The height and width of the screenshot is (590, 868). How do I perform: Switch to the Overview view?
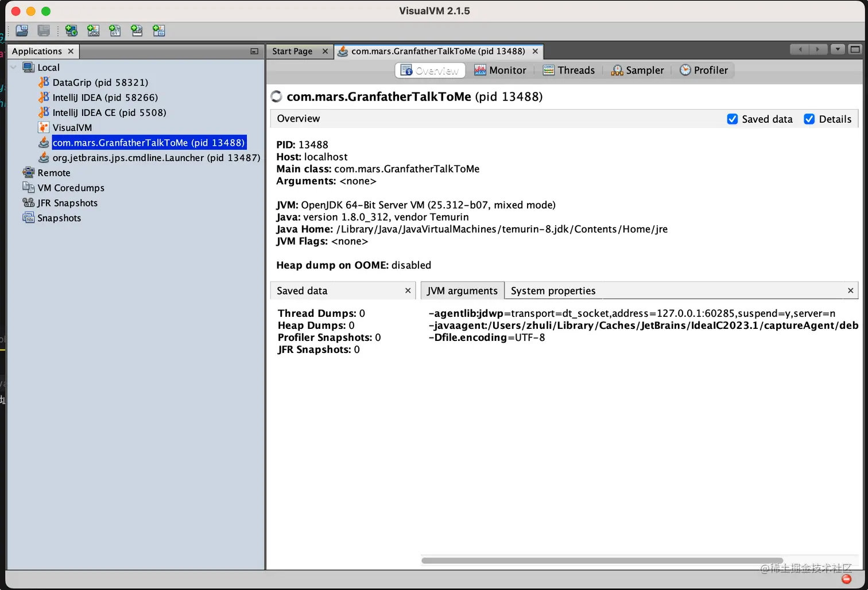point(430,70)
